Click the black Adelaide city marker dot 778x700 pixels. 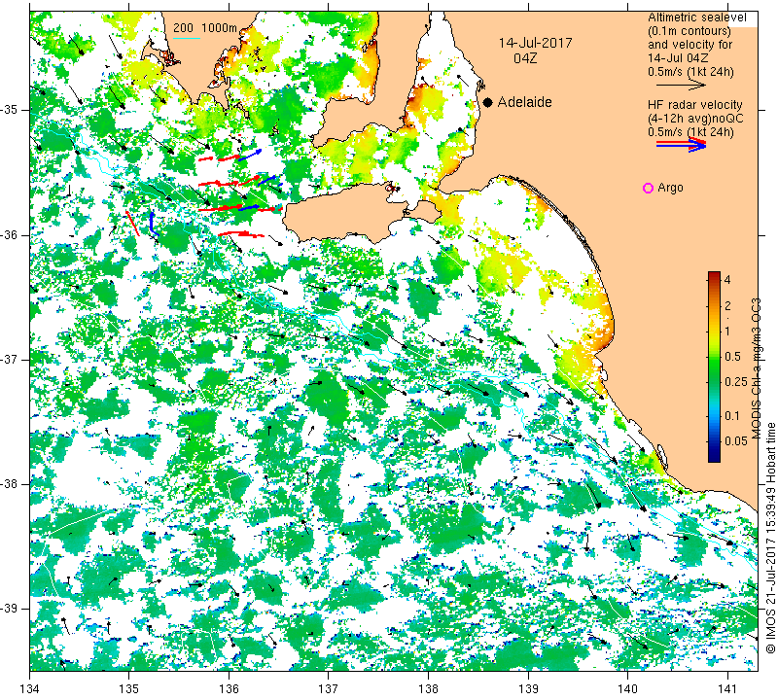[488, 102]
